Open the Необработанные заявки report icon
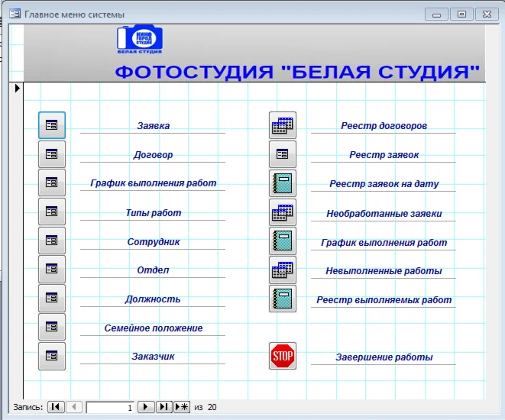 point(283,212)
